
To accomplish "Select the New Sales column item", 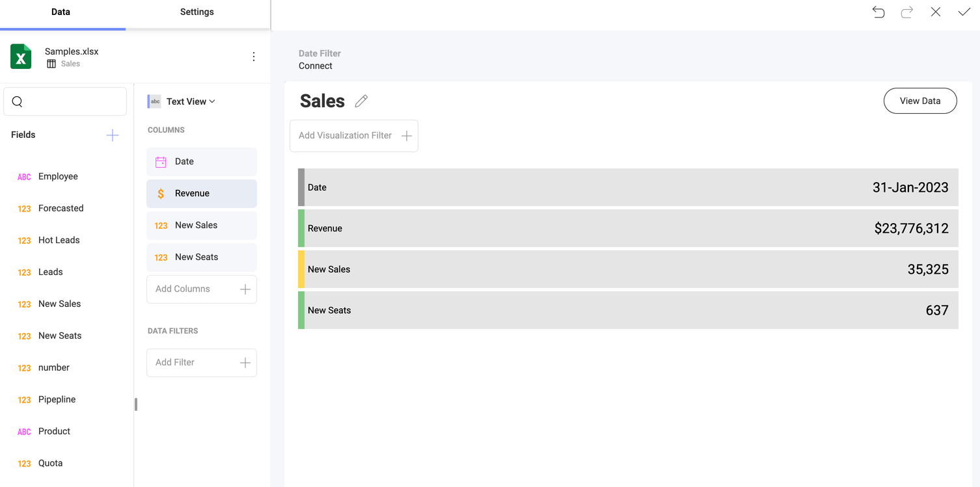I will pyautogui.click(x=202, y=226).
